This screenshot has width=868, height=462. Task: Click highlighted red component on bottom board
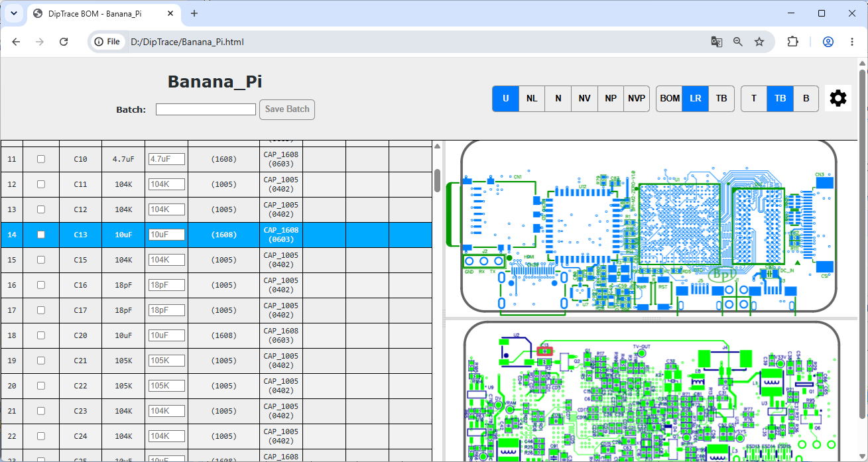point(544,351)
